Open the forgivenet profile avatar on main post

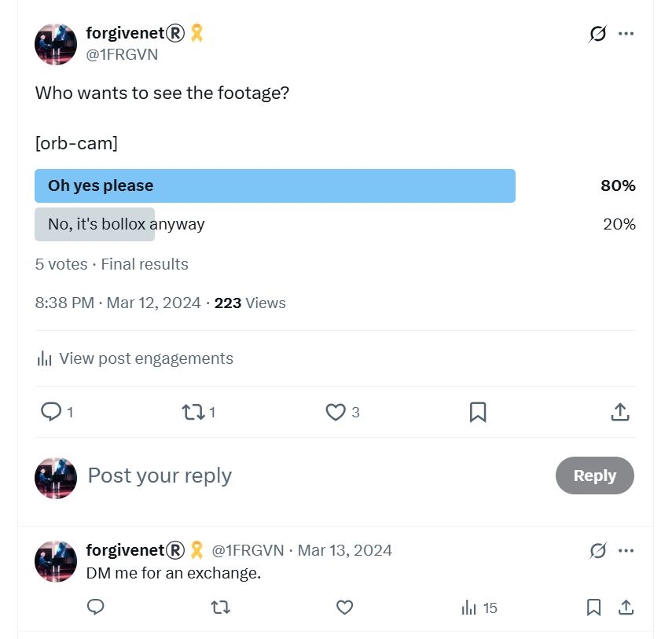click(56, 44)
